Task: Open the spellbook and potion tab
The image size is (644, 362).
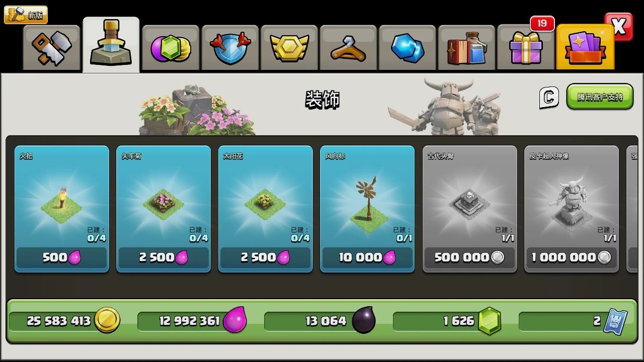Action: click(467, 48)
